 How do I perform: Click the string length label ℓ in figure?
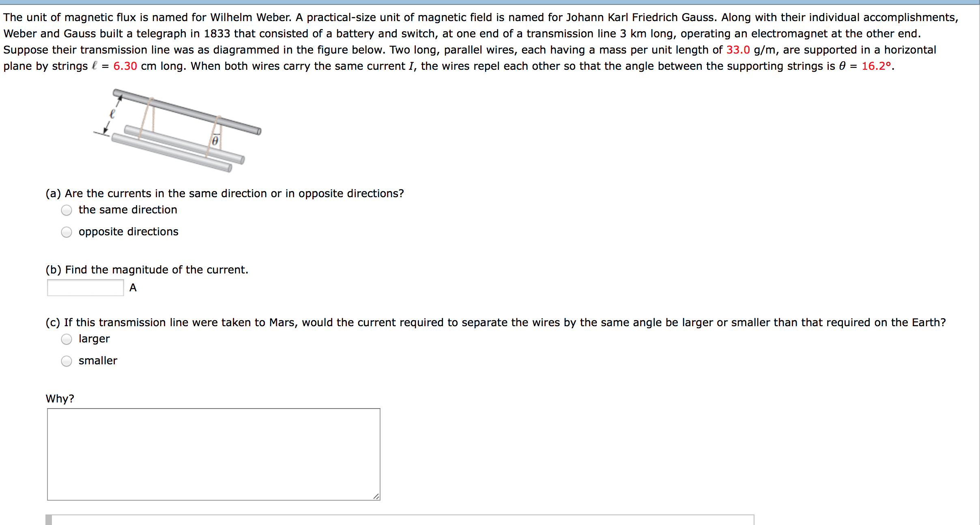click(x=112, y=114)
